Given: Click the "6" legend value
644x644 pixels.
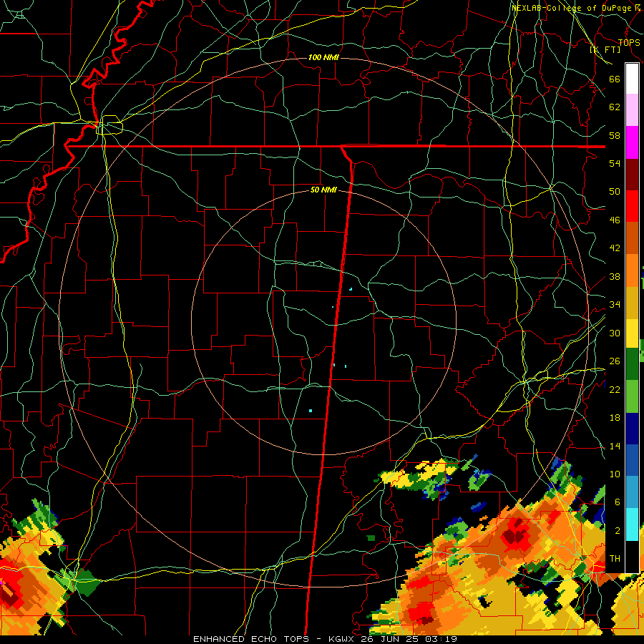Looking at the screenshot, I should pyautogui.click(x=618, y=502).
